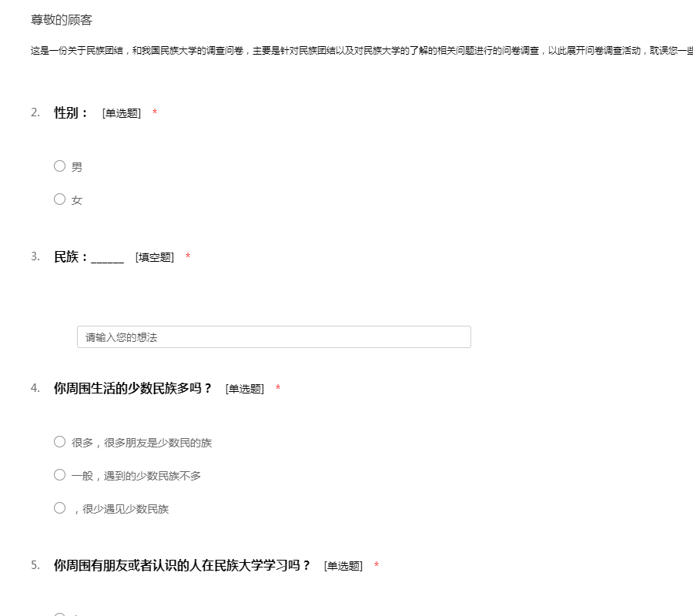Screen dimensions: 693x616
Task: Click the [单选题] tag on question 4
Action: (245, 390)
